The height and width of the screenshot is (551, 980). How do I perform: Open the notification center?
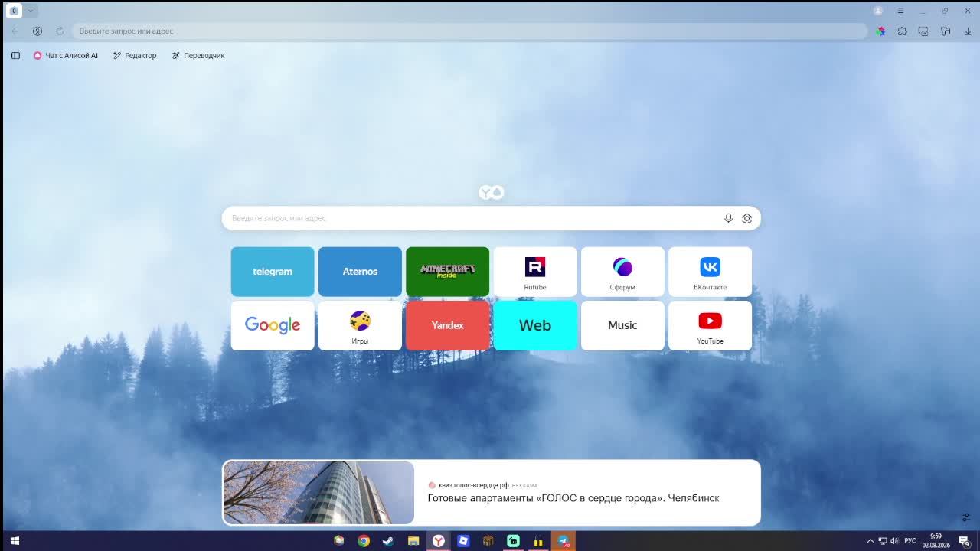point(964,541)
